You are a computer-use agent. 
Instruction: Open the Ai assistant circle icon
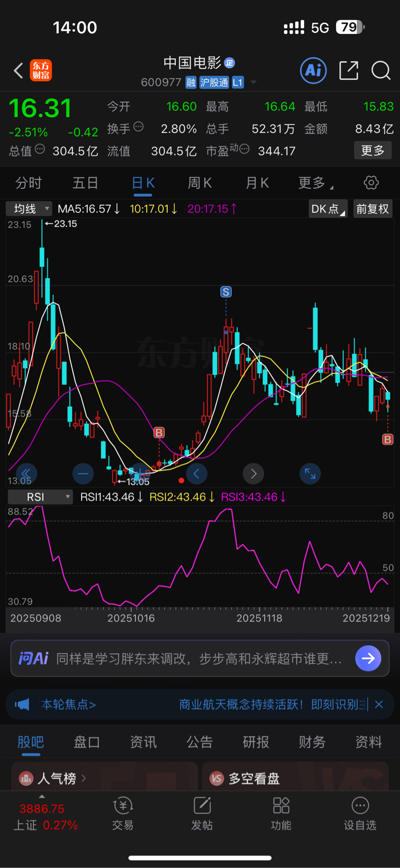[314, 70]
